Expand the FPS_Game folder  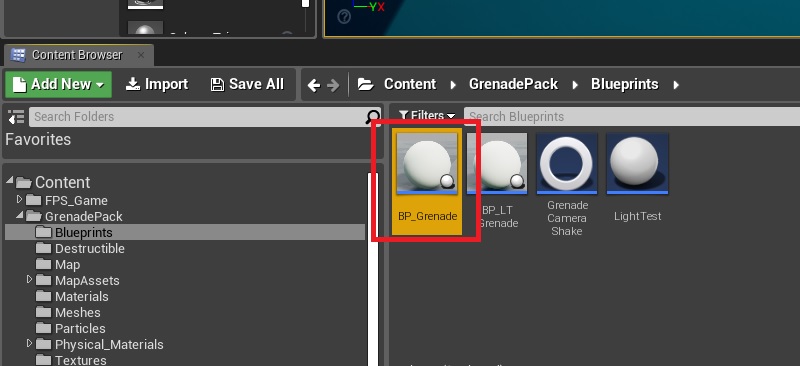tap(19, 199)
